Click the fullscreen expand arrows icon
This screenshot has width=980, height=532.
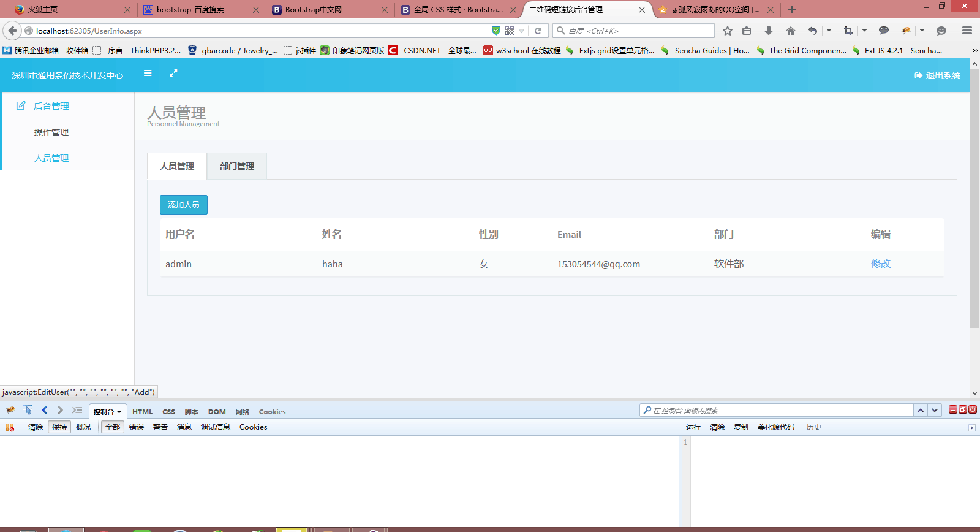coord(173,73)
